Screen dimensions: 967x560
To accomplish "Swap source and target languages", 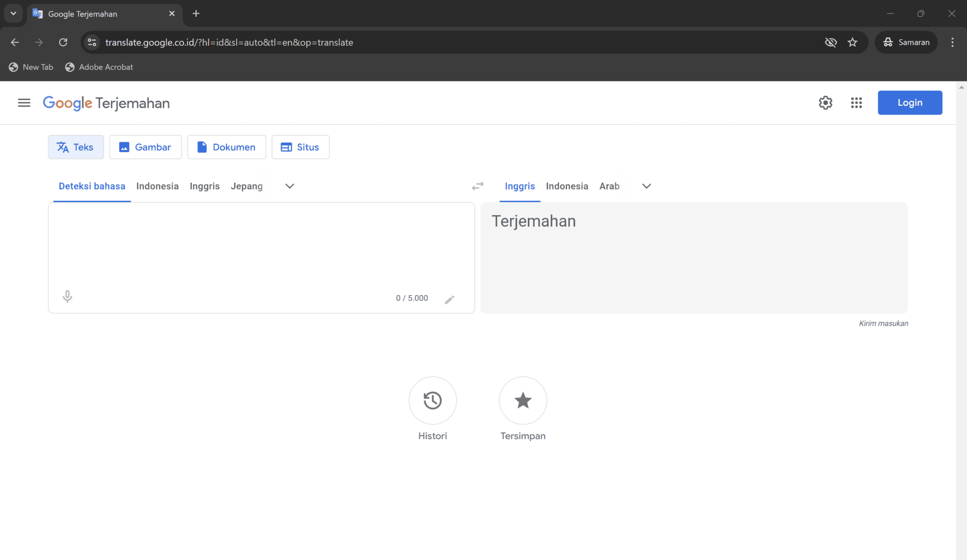I will [x=477, y=186].
